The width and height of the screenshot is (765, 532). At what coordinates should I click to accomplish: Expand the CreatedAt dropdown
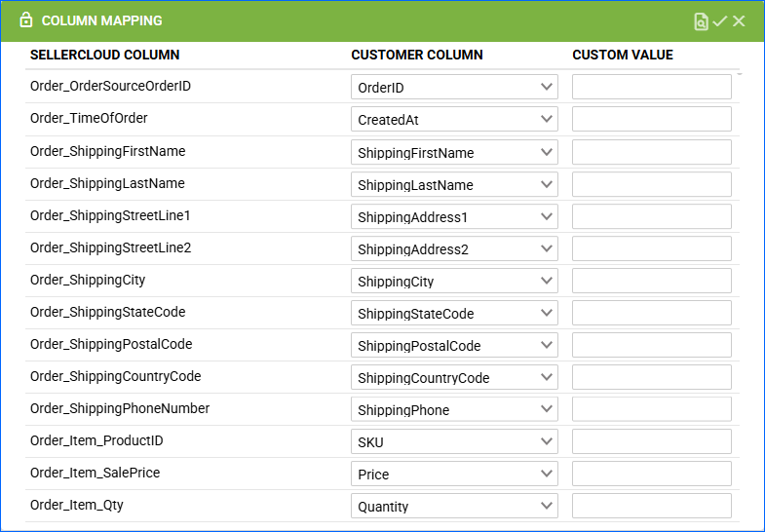click(454, 119)
